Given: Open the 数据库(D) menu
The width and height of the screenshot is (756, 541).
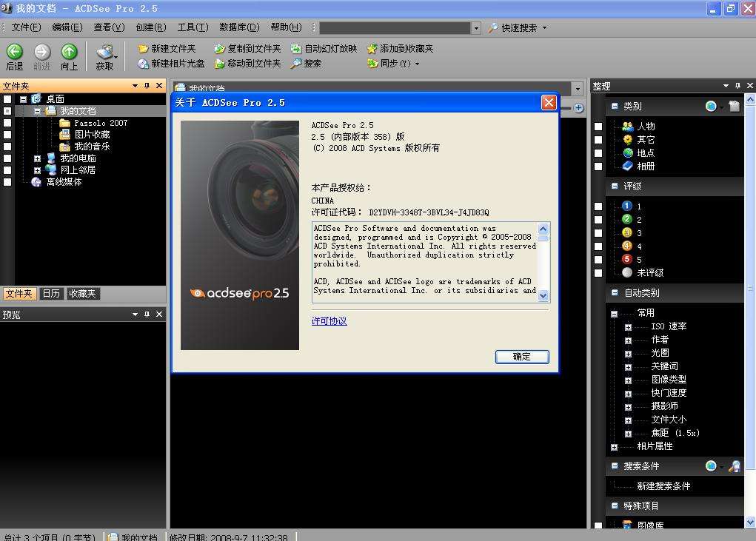Looking at the screenshot, I should (x=239, y=27).
